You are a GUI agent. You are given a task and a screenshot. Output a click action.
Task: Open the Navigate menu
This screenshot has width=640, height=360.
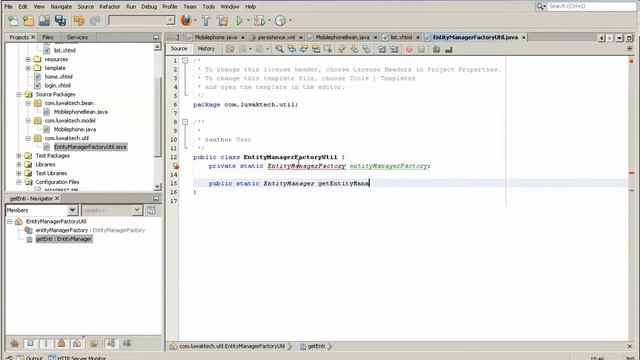[61, 7]
